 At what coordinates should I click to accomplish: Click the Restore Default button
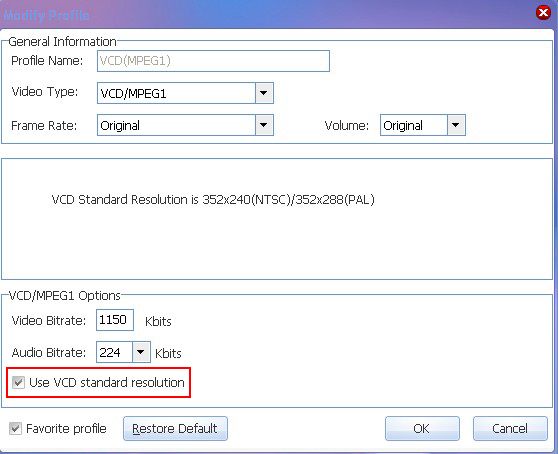pyautogui.click(x=175, y=428)
